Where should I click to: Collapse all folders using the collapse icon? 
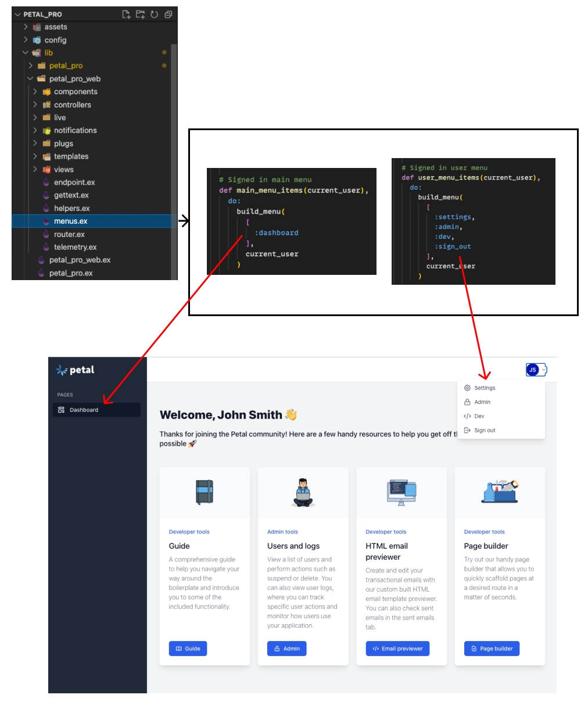(x=168, y=15)
